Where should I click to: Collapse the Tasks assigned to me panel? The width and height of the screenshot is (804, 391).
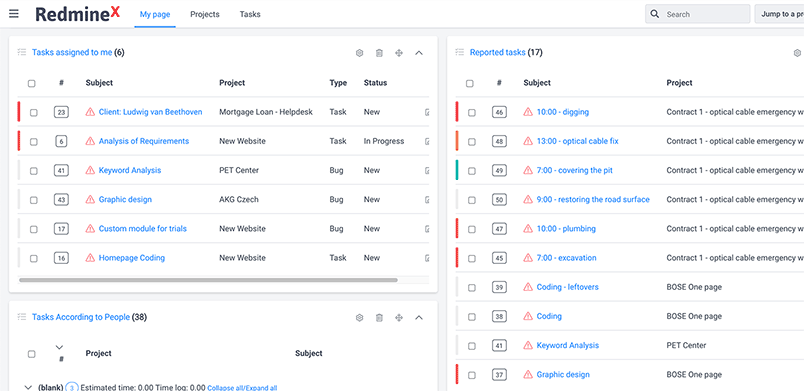(419, 53)
